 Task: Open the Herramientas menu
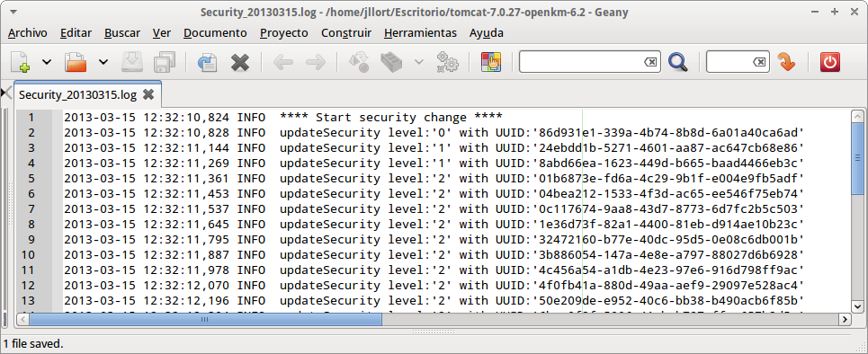pyautogui.click(x=420, y=33)
